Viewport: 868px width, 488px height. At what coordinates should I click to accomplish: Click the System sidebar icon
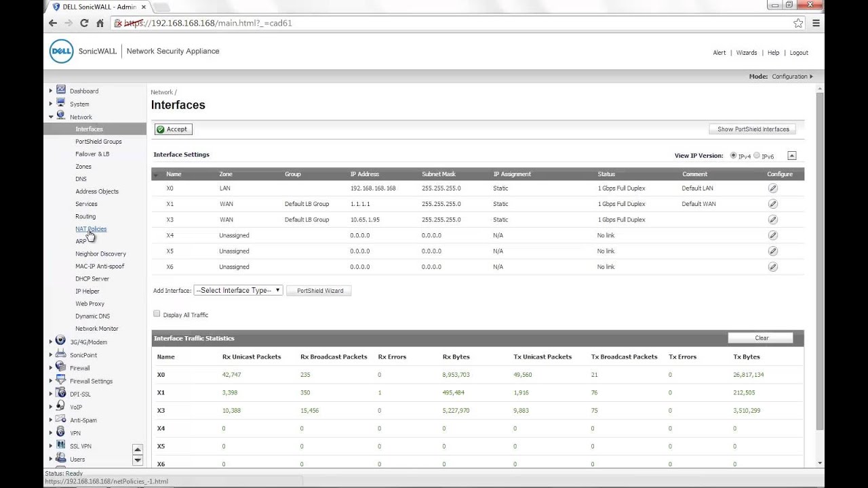pyautogui.click(x=61, y=103)
